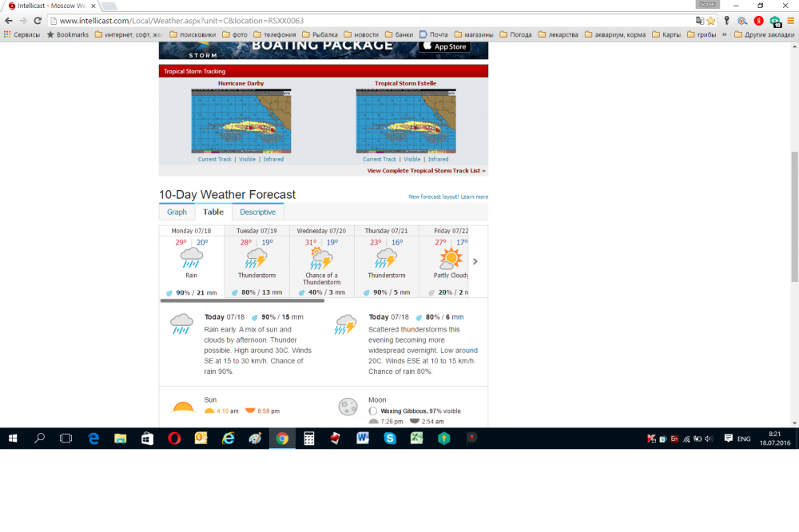Open the Tropical Storm Estelle map thumbnail

tap(406, 120)
